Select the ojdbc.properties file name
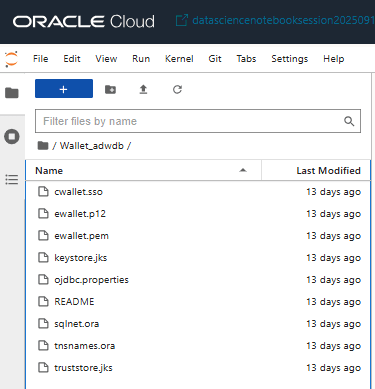This screenshot has width=375, height=389. 91,280
